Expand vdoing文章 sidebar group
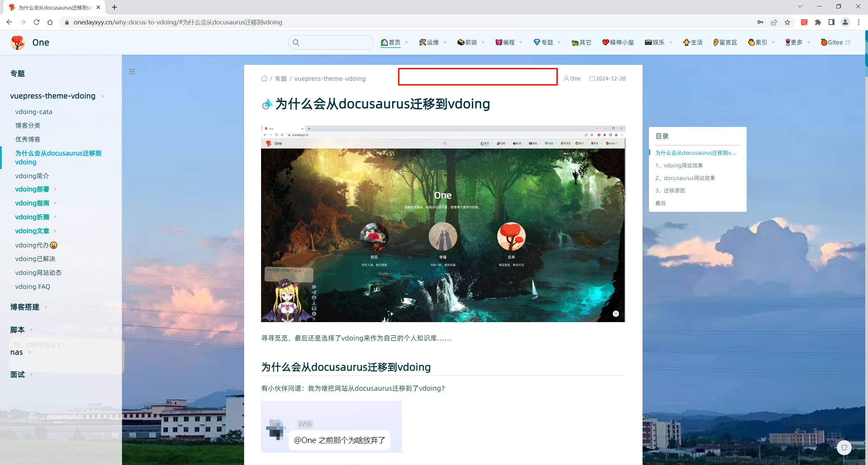868x465 pixels. tap(36, 231)
